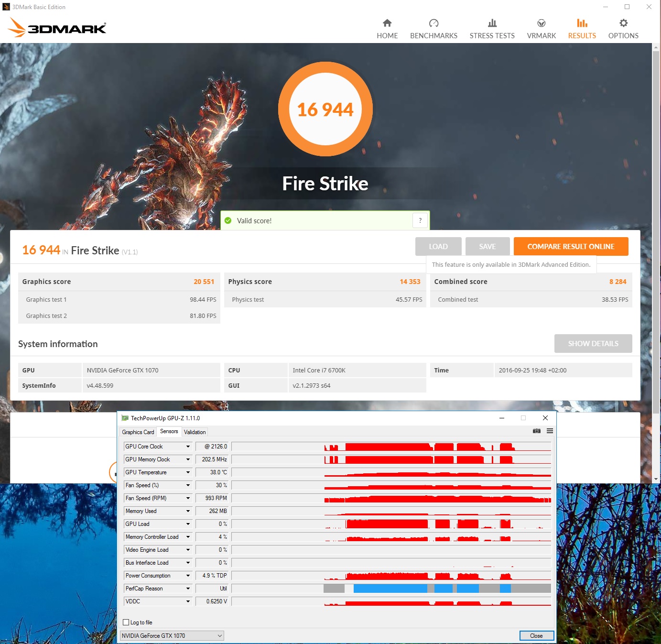Expand Fan Speed (RPM) sensor dropdown
The image size is (661, 644).
tap(188, 498)
